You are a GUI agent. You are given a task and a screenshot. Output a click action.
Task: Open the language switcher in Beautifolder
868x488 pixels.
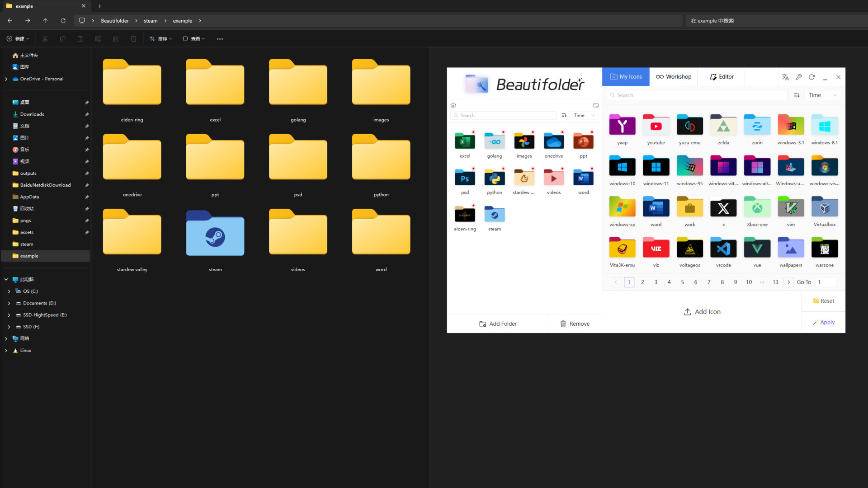click(785, 77)
